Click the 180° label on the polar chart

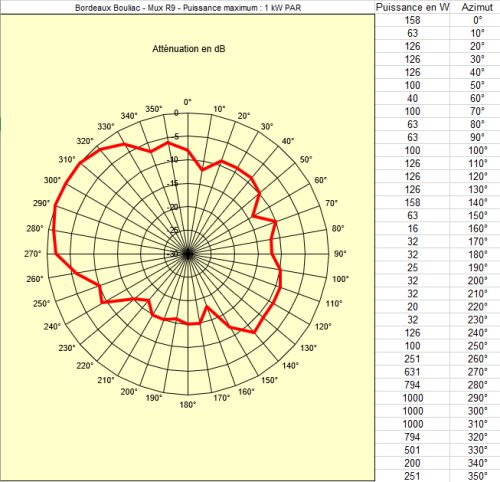[188, 405]
